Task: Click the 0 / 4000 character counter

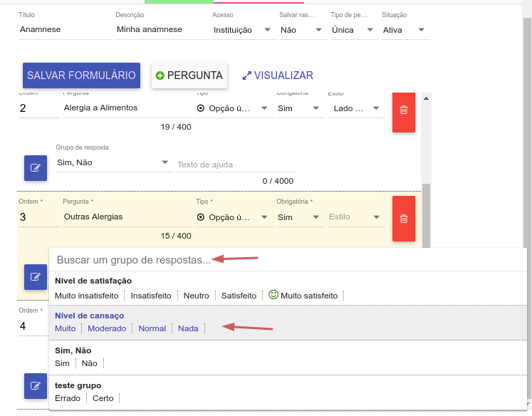Action: pyautogui.click(x=278, y=181)
